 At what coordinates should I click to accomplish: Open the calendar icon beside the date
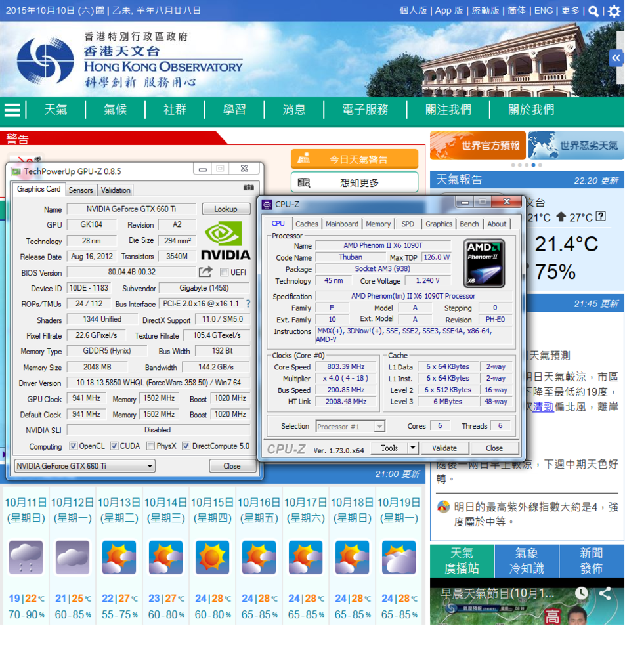[x=100, y=10]
